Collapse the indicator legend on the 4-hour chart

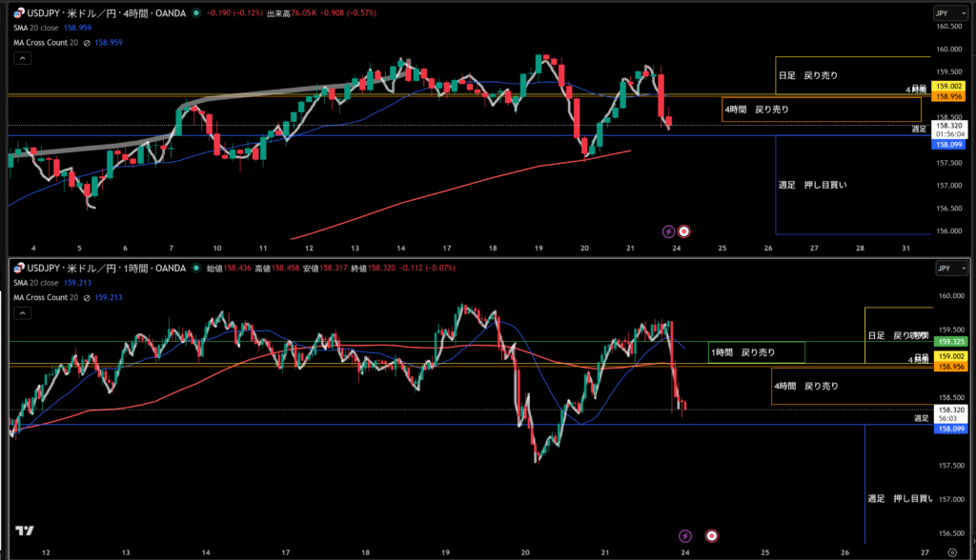(23, 58)
